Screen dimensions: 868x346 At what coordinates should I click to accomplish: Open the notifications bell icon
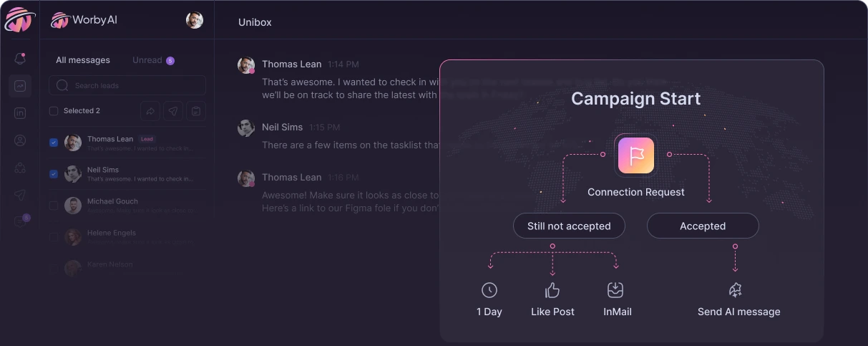click(x=20, y=59)
